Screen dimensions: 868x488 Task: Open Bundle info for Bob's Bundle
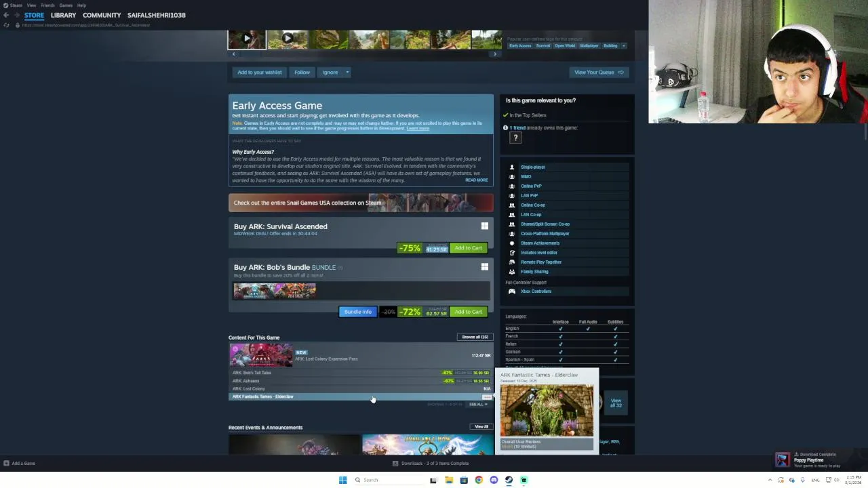(x=357, y=312)
